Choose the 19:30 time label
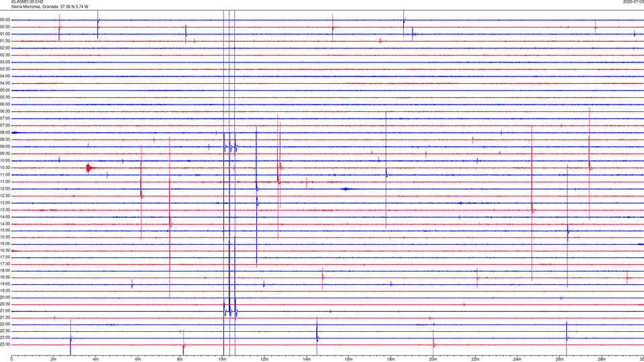Screen dimensions: 644x362 (x=5, y=290)
